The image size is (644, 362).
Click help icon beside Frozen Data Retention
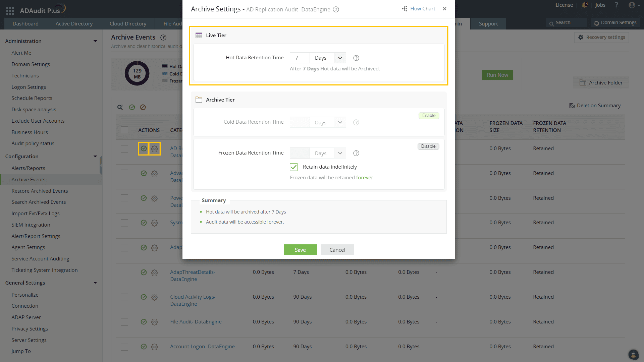[x=356, y=153]
